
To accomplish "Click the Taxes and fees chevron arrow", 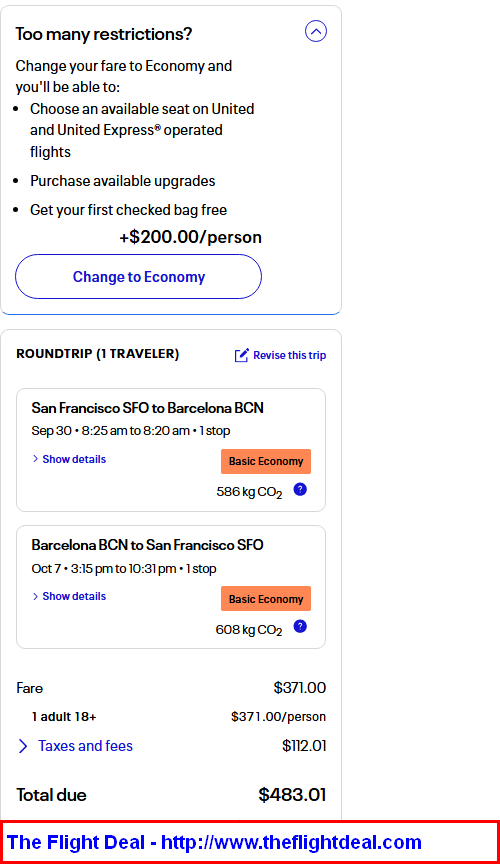I will point(23,746).
